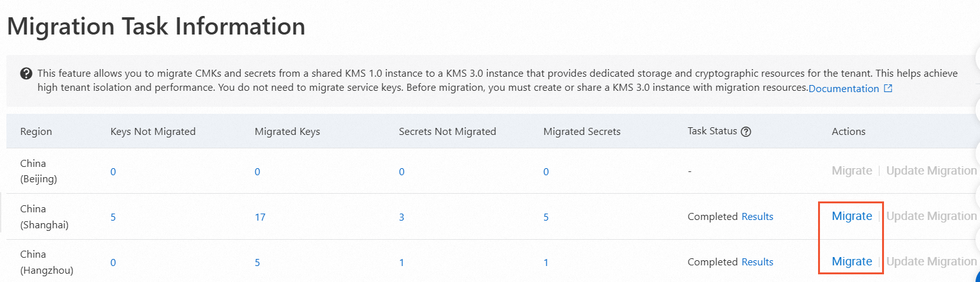Open Shanghai's Keys Not Migrated count
Image resolution: width=980 pixels, height=282 pixels.
click(x=113, y=217)
